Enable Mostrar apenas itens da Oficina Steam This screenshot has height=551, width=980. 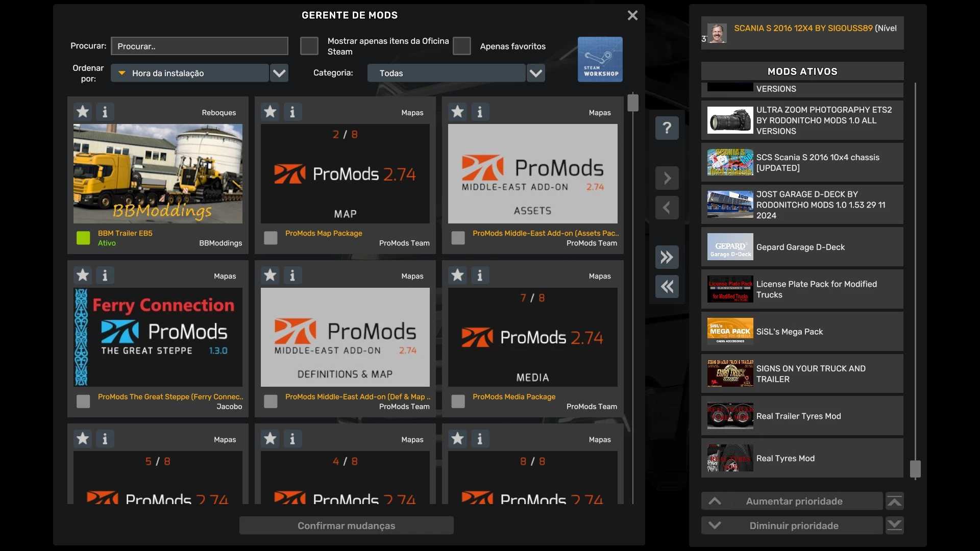tap(309, 46)
